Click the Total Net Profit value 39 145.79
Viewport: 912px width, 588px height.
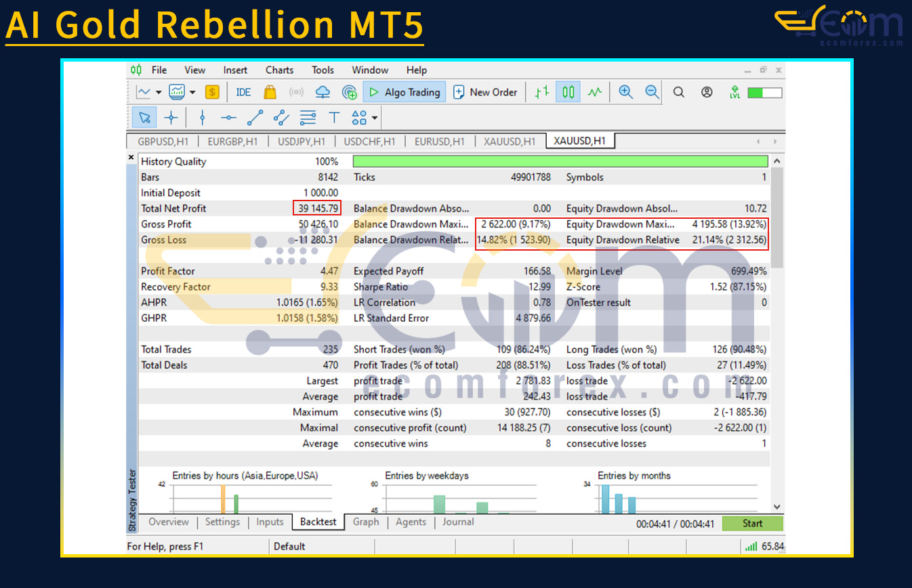[x=318, y=208]
